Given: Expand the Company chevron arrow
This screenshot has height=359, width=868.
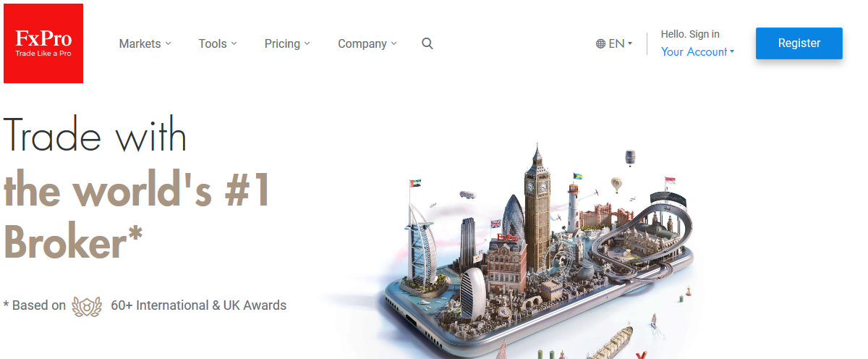Looking at the screenshot, I should (x=393, y=43).
